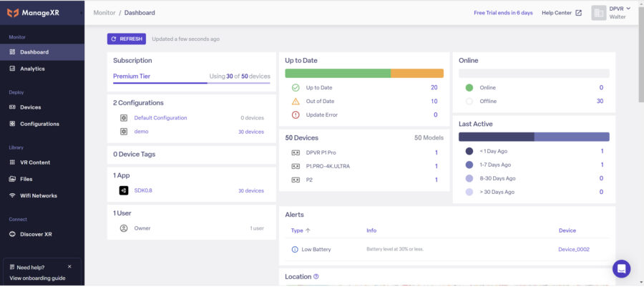Open the Analytics menu item
The image size is (644, 287).
click(32, 69)
